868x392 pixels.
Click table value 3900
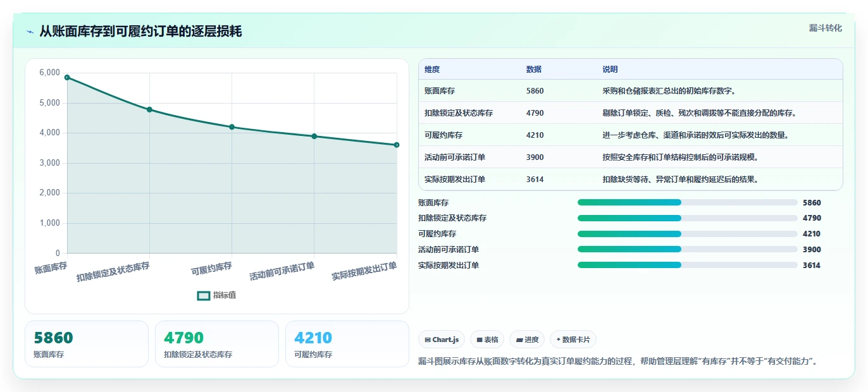click(x=535, y=157)
